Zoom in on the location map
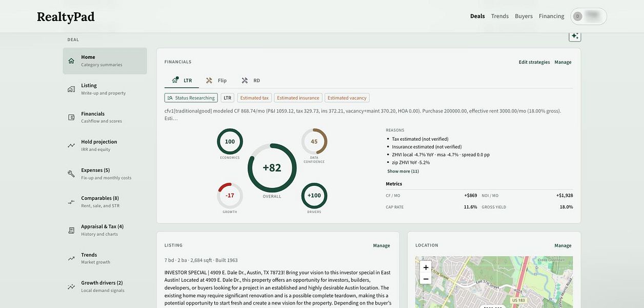This screenshot has width=644, height=308. coord(426,267)
